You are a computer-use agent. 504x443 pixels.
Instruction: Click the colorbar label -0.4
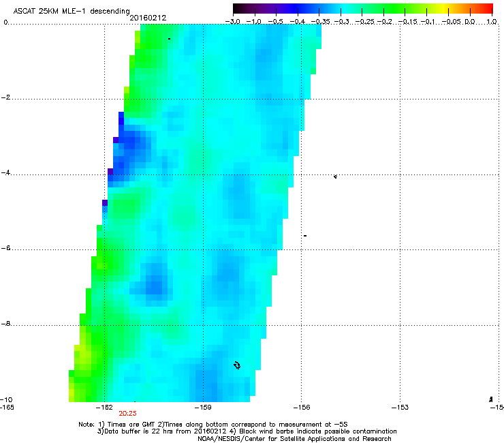coord(298,22)
